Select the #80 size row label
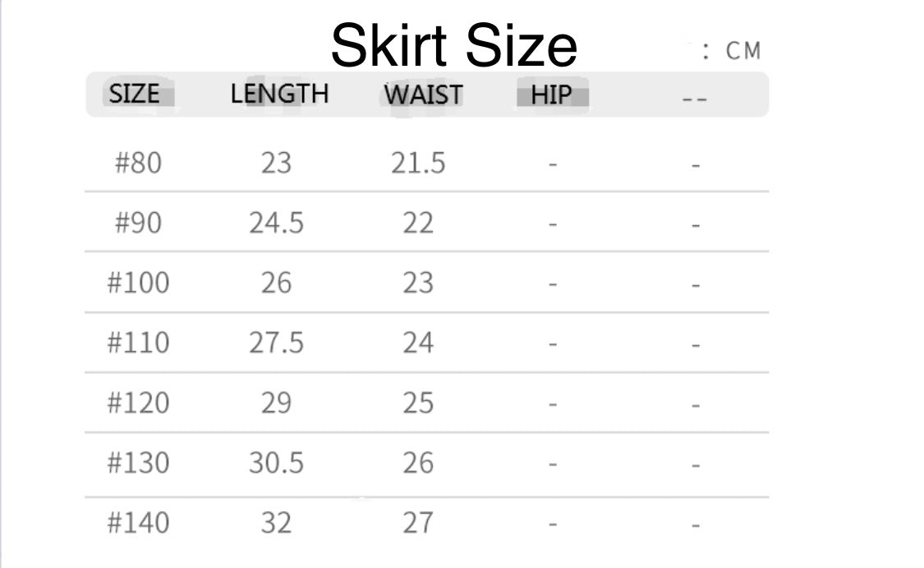The height and width of the screenshot is (568, 924). coord(138,163)
